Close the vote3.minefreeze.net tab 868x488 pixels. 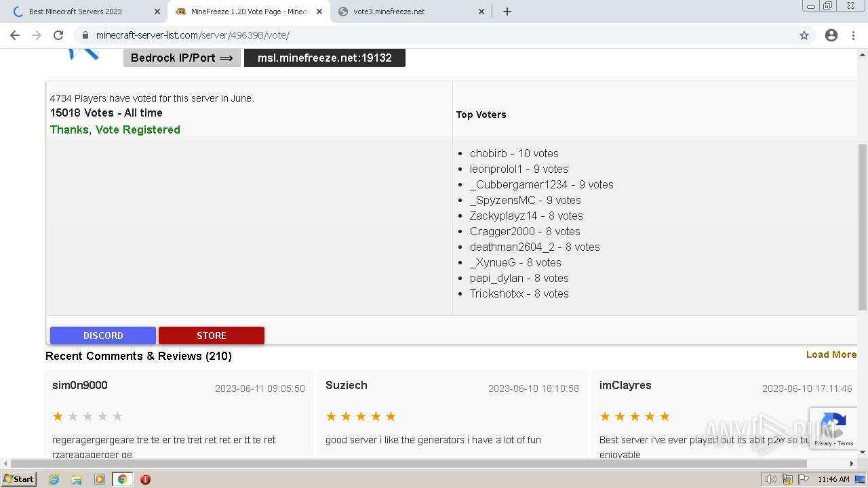click(481, 12)
